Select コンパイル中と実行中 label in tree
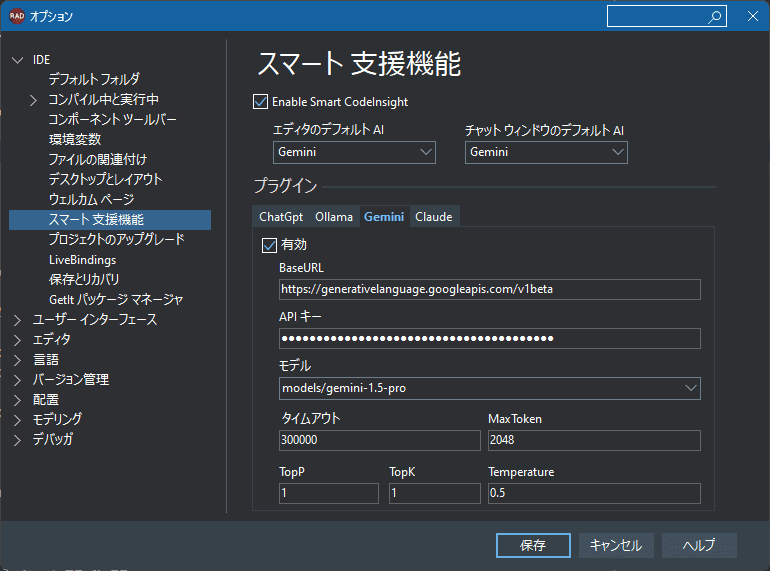The height and width of the screenshot is (571, 770). pos(104,100)
